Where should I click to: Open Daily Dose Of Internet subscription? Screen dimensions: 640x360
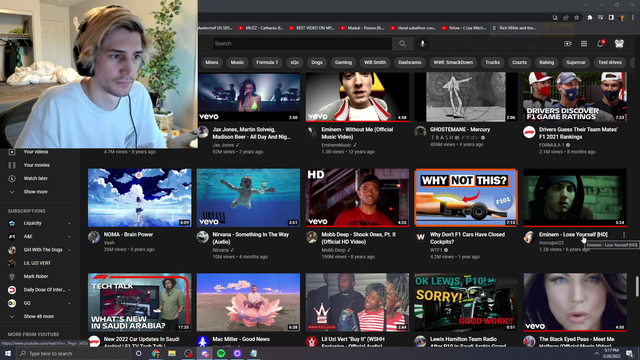click(39, 290)
